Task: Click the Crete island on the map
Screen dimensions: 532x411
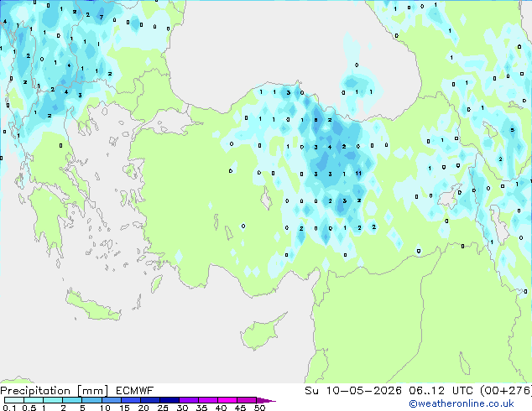Action: coord(93,307)
